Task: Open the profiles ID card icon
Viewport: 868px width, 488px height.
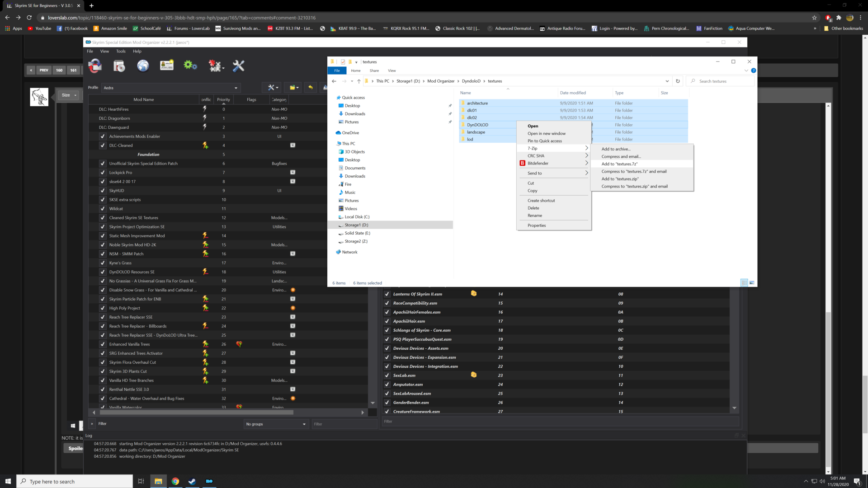Action: (167, 66)
